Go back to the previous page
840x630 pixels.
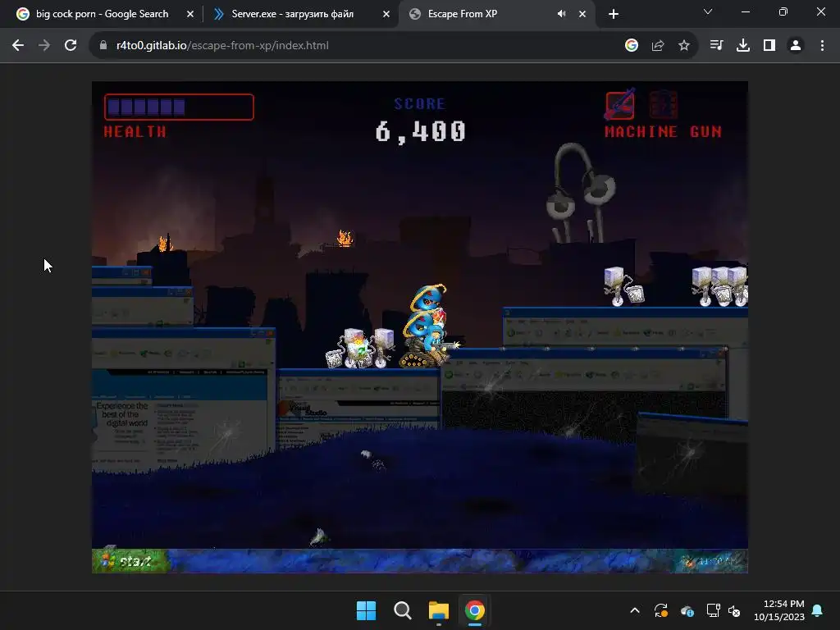pos(18,46)
